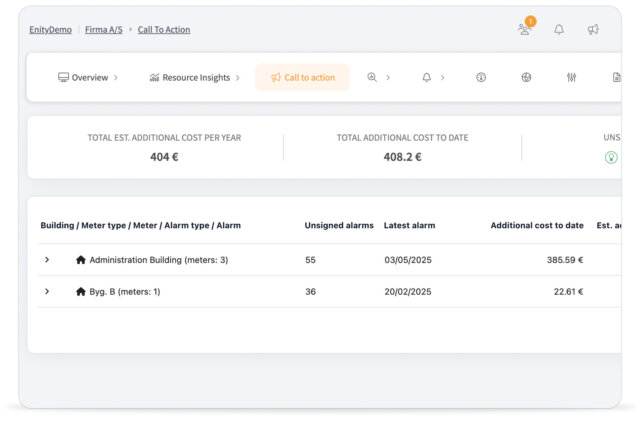Click the green lightbulb icon under UNS
Screen dimensions: 640x424
(611, 157)
